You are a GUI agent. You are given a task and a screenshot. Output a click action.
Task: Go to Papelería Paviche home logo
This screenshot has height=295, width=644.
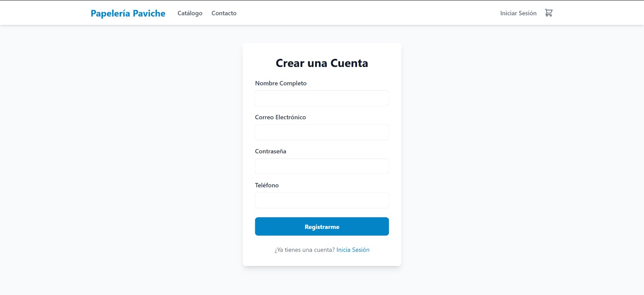128,13
